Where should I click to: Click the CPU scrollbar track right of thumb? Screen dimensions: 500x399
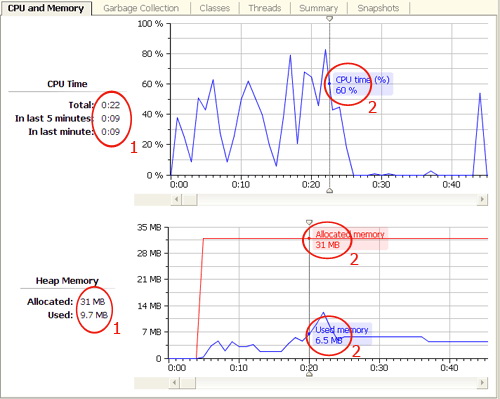click(x=337, y=200)
